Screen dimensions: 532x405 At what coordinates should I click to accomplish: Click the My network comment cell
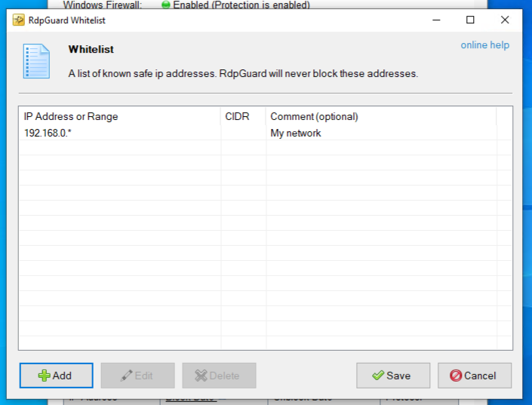[x=296, y=133]
